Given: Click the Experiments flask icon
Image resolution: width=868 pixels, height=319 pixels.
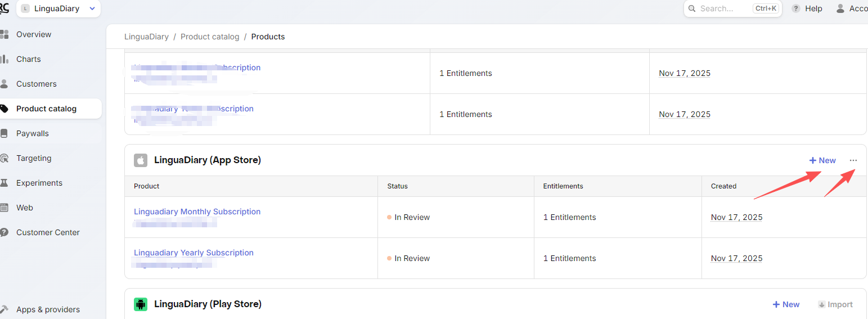Looking at the screenshot, I should click(5, 183).
